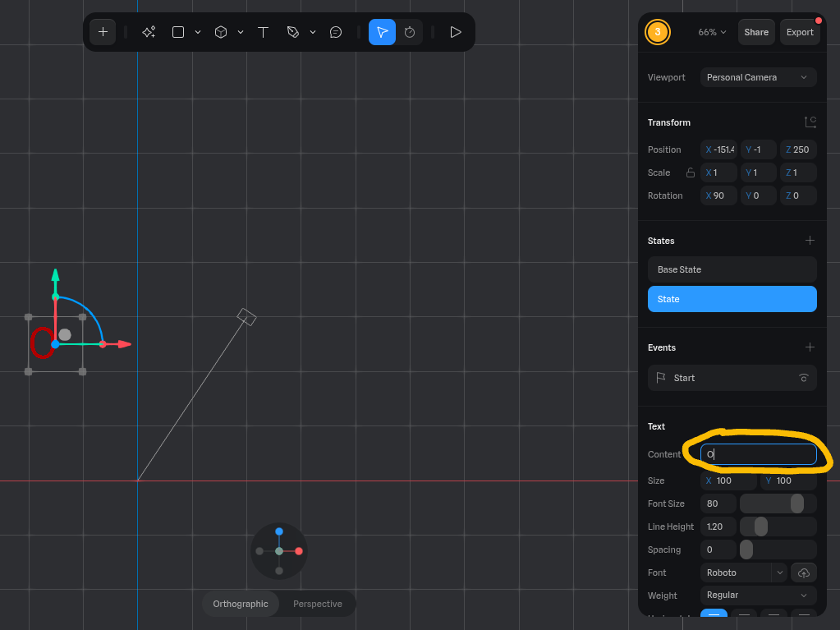Edit the Scale X field

pos(719,172)
